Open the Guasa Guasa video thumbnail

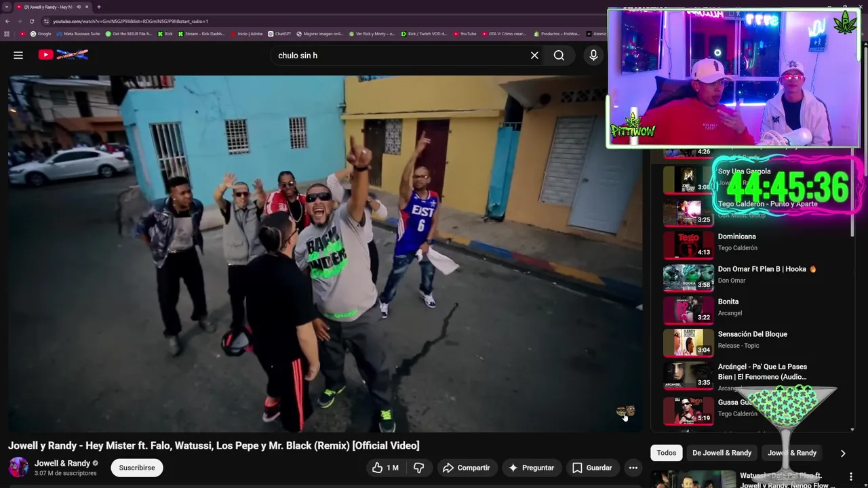pos(688,411)
